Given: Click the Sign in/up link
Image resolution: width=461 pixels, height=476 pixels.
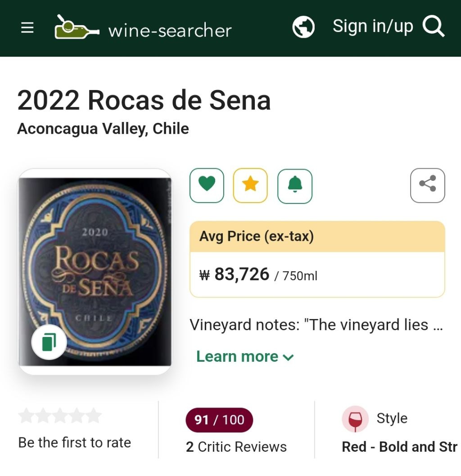Looking at the screenshot, I should click(372, 27).
